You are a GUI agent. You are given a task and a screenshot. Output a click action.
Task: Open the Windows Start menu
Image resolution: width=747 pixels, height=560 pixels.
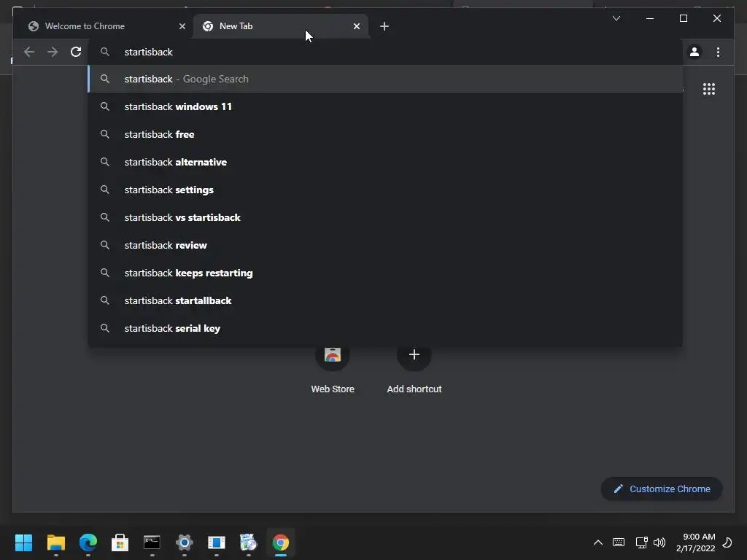[23, 542]
